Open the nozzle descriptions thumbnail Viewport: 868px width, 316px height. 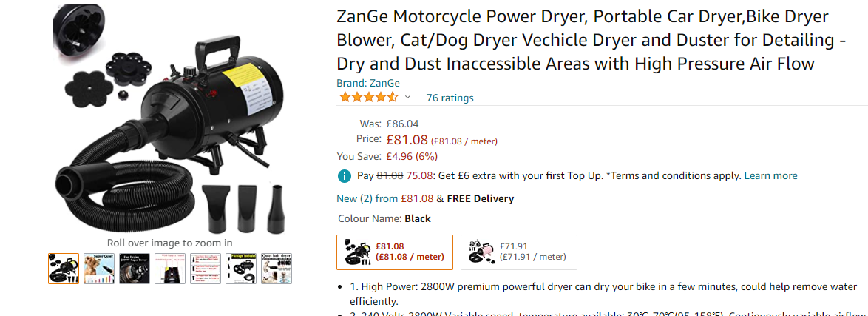pos(206,268)
